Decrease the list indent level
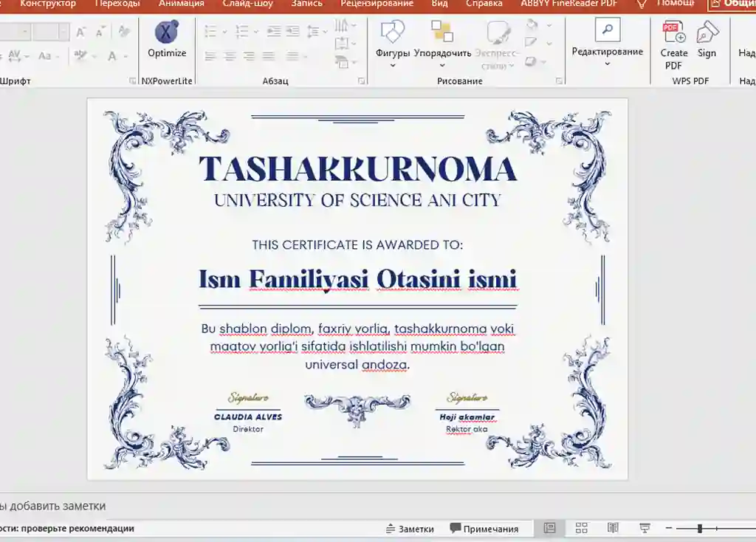This screenshot has height=542, width=756. coord(274,32)
